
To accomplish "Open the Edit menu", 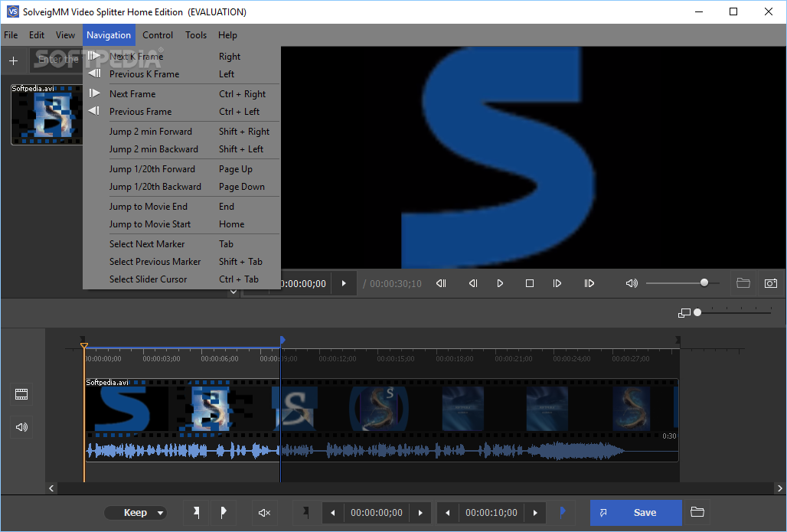I will (x=37, y=35).
